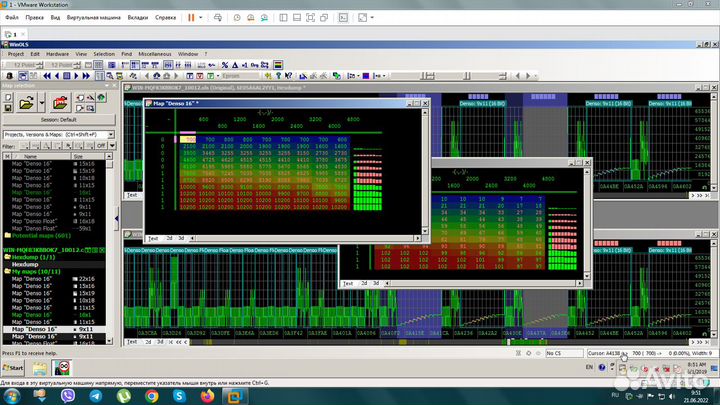Click Session: Default button

(59, 120)
